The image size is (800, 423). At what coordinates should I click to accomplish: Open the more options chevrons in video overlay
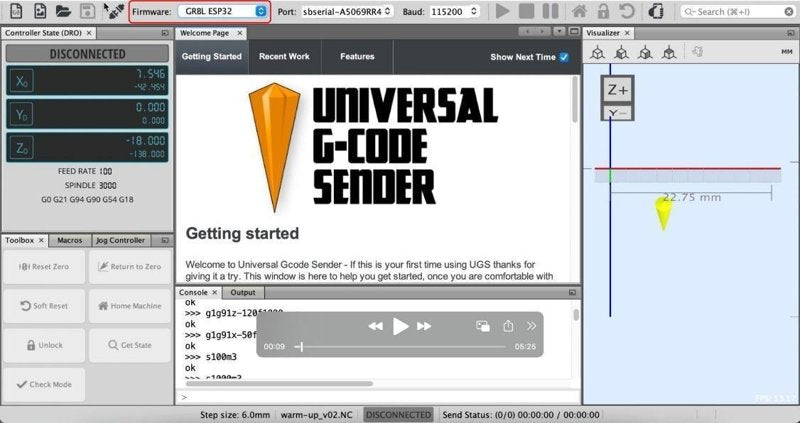[531, 326]
